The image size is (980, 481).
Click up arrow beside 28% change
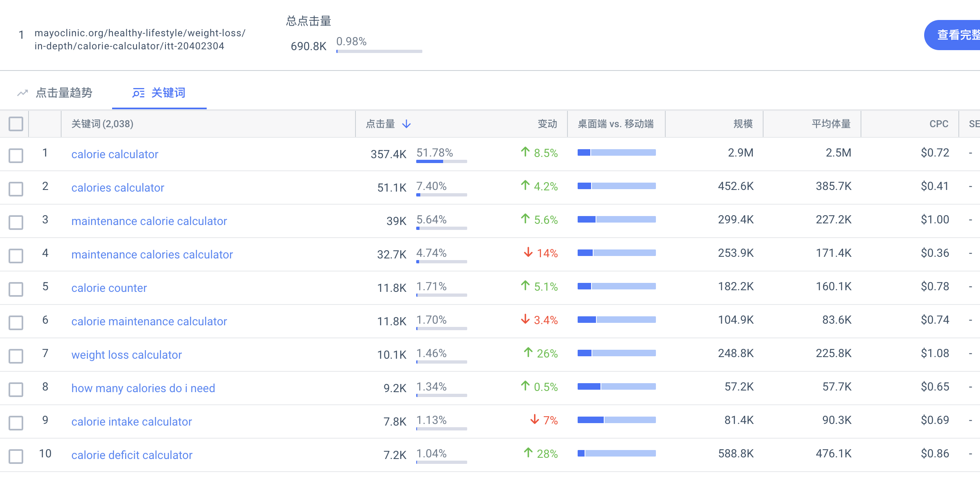(x=528, y=453)
